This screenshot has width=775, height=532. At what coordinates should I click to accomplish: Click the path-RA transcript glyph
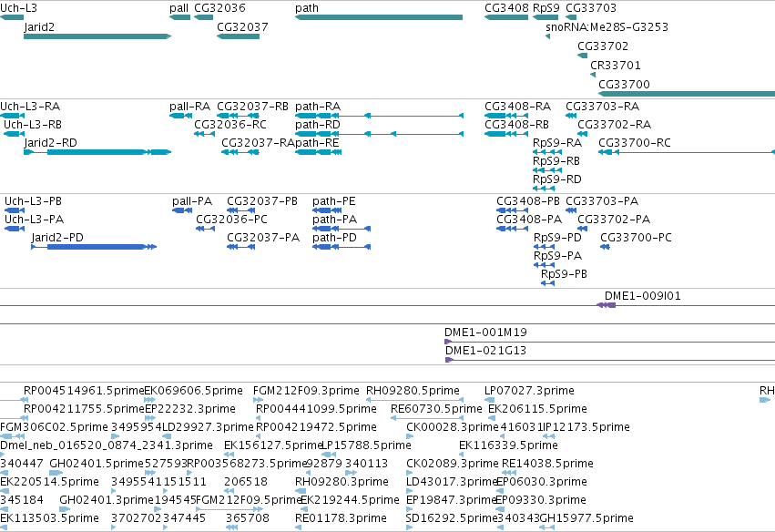(x=379, y=116)
